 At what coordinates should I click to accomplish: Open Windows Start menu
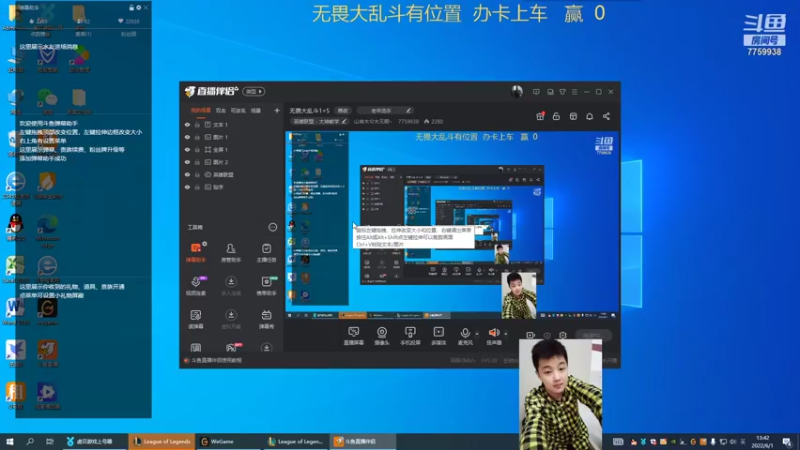[x=10, y=441]
